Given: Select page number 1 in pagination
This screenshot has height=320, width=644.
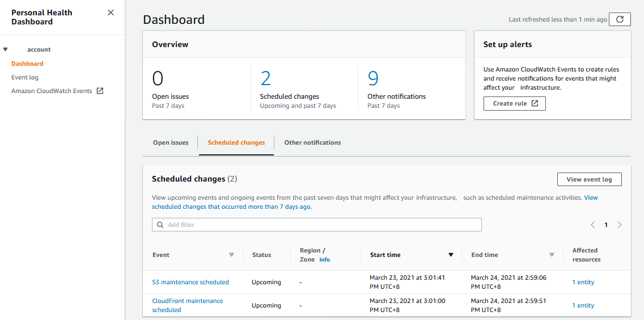Looking at the screenshot, I should 606,225.
